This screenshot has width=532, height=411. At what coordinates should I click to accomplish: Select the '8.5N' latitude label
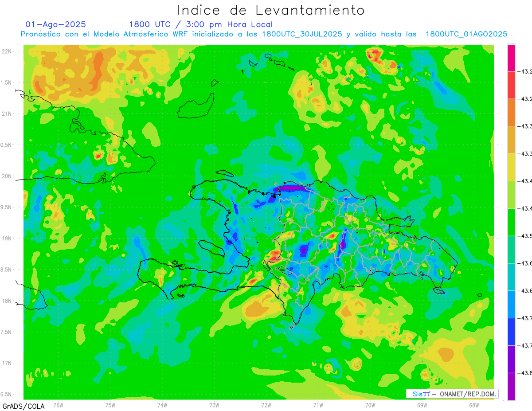[7, 270]
